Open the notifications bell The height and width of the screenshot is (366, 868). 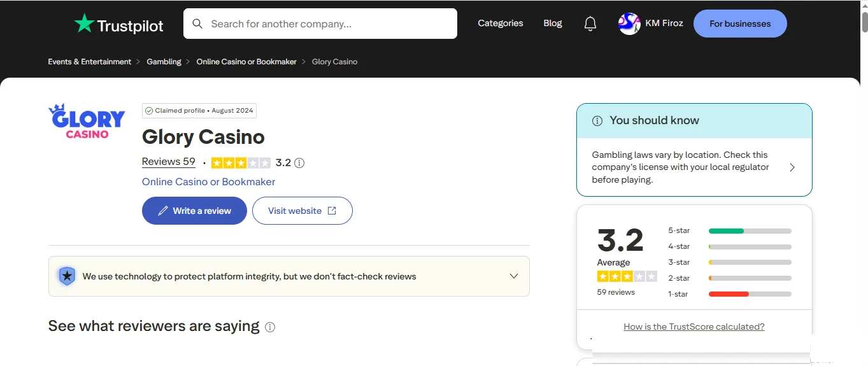(x=590, y=24)
